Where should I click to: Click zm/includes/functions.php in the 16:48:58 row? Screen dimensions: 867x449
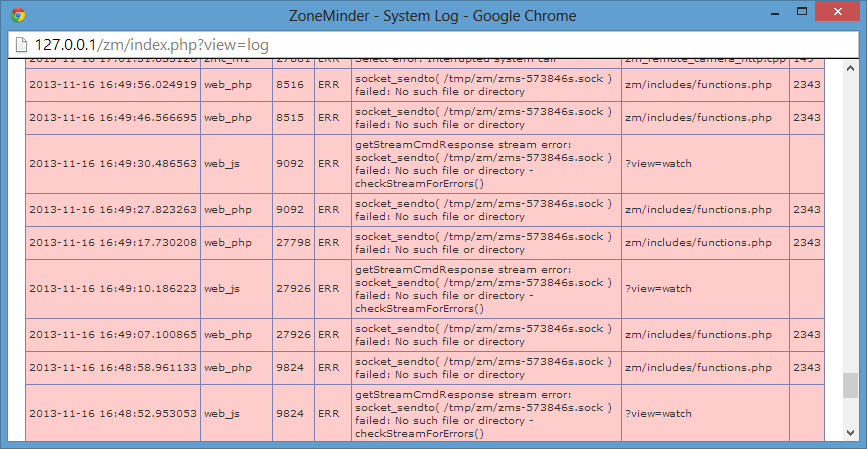[698, 368]
